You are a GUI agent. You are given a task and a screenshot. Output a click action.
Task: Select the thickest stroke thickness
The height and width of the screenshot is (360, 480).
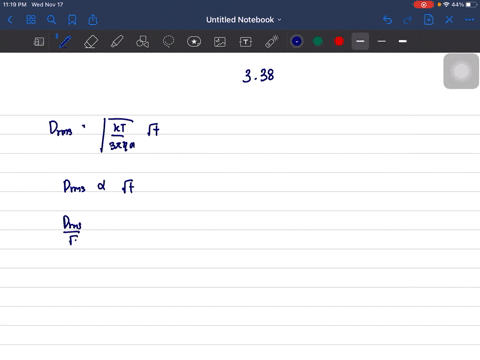pyautogui.click(x=403, y=41)
